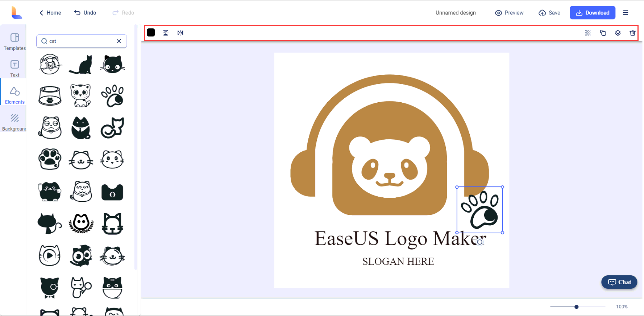Insert the lucky cat with collar bell
Viewport: 644px width, 316px height.
point(81,191)
